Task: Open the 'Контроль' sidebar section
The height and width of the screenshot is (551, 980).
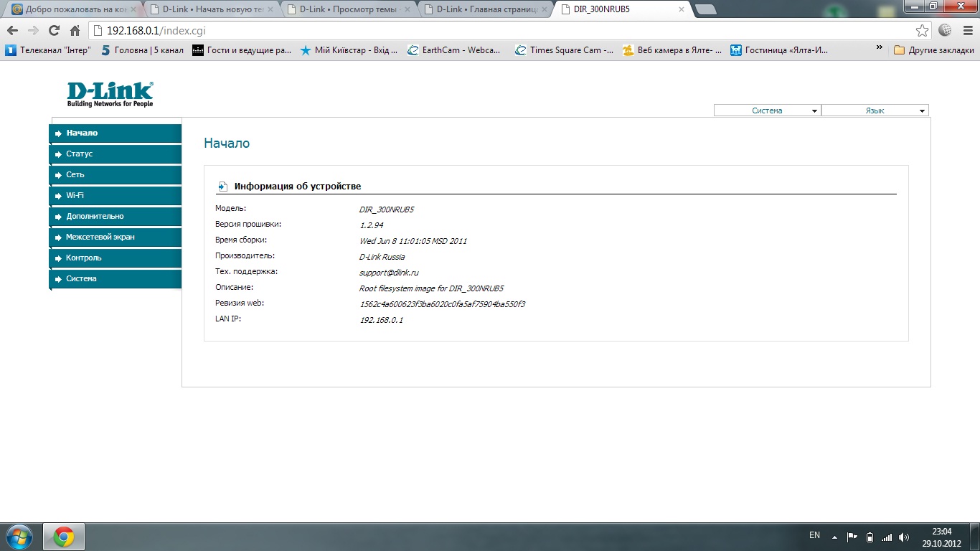Action: click(116, 258)
